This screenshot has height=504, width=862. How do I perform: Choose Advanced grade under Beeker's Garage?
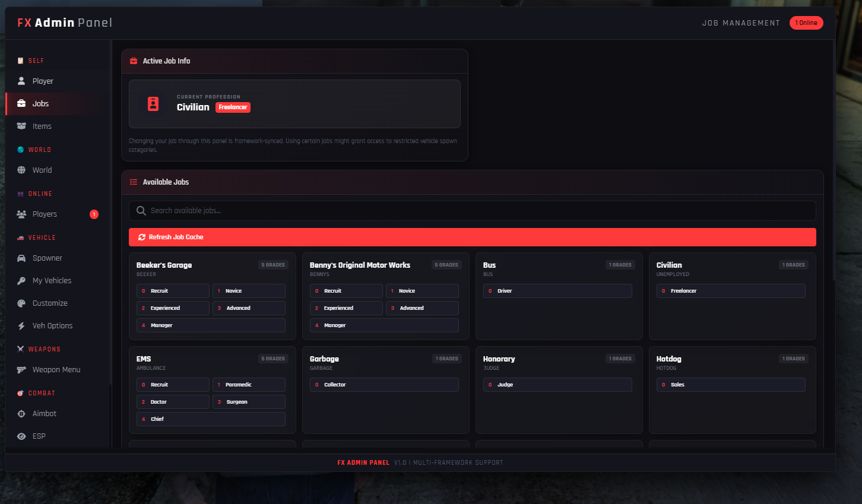click(x=249, y=308)
